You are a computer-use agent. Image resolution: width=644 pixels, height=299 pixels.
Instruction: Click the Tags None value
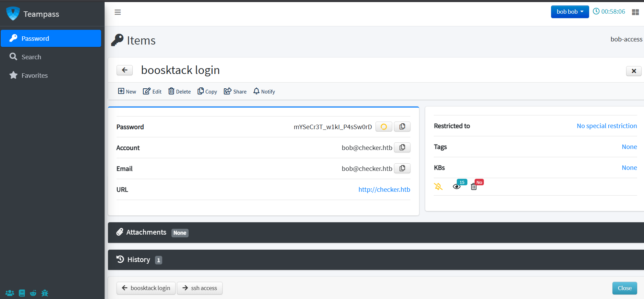[629, 147]
